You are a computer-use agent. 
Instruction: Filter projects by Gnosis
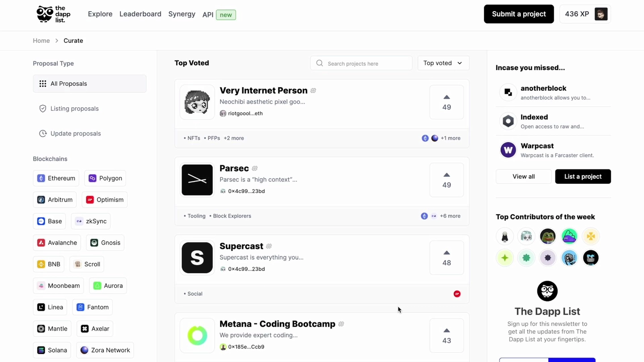coord(105,243)
